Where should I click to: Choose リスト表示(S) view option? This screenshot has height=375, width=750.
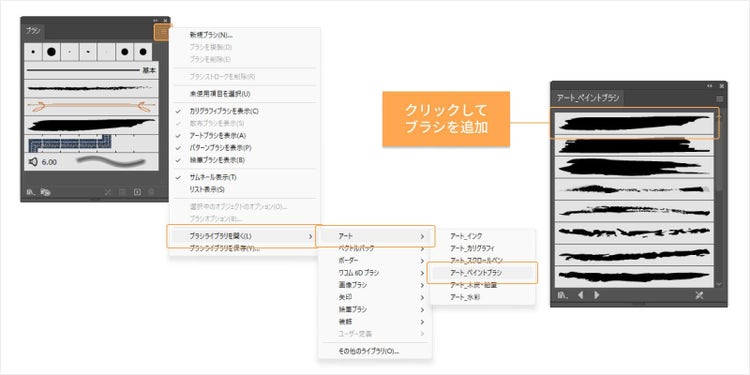pos(207,189)
